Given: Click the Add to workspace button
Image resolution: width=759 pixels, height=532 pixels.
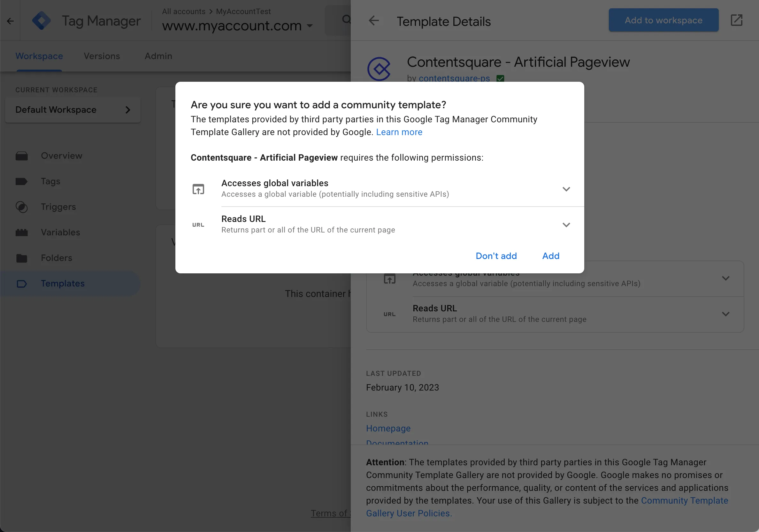Looking at the screenshot, I should (x=663, y=20).
